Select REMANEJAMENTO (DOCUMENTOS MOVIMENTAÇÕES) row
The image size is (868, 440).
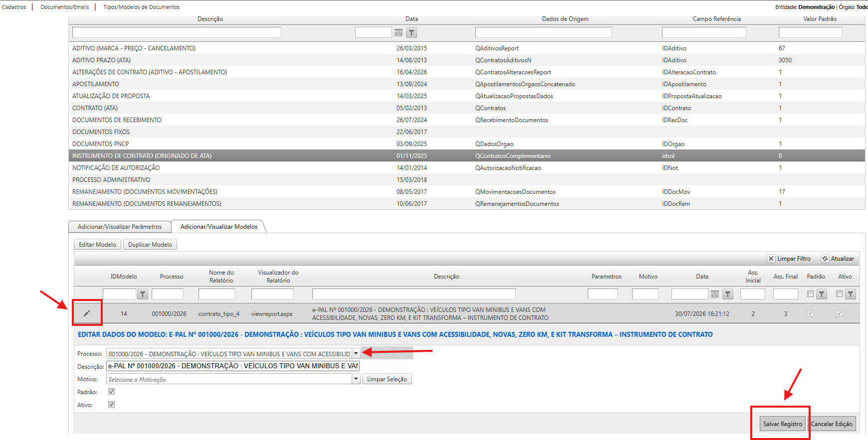(466, 192)
